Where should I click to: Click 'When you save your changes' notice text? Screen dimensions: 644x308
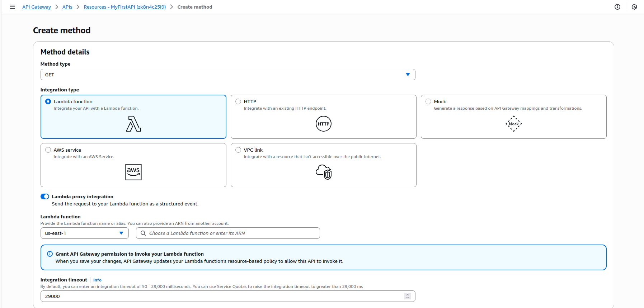(199, 261)
